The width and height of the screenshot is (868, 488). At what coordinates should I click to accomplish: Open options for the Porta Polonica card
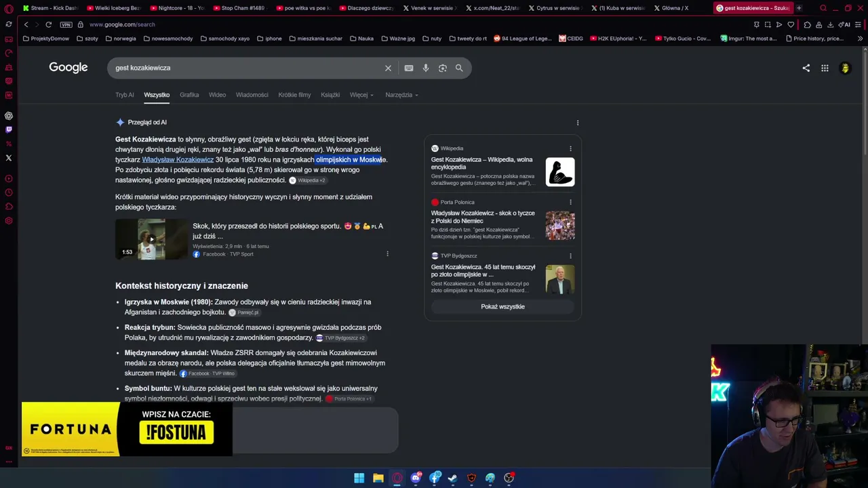[x=570, y=202]
